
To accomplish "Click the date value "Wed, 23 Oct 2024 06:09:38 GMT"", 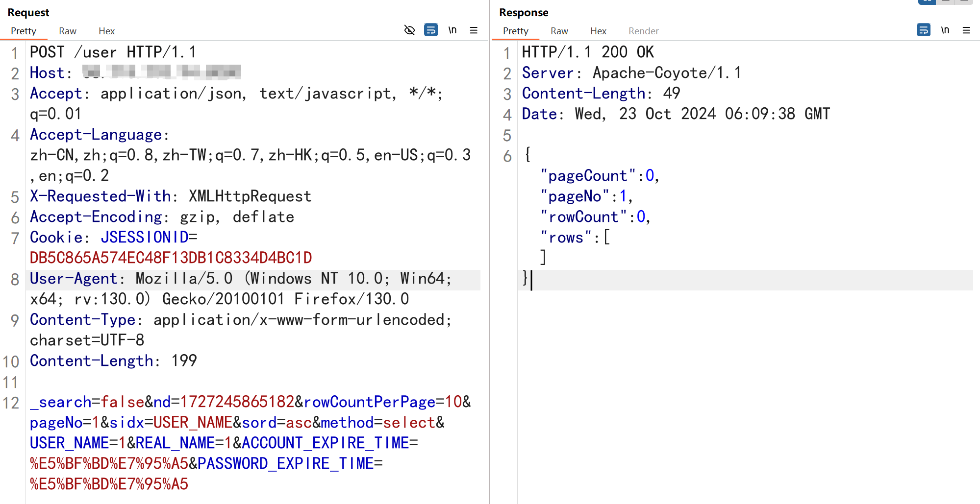I will (703, 114).
